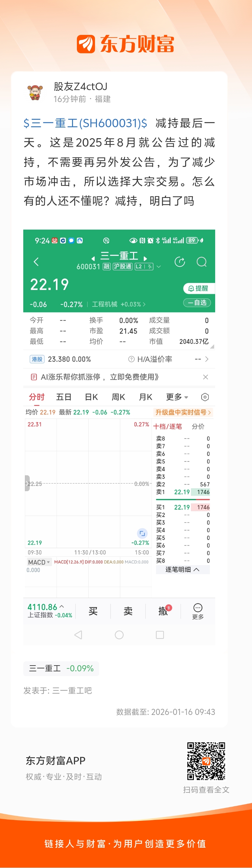Expand the 上证指数 4110.86 index bar

[50, 611]
